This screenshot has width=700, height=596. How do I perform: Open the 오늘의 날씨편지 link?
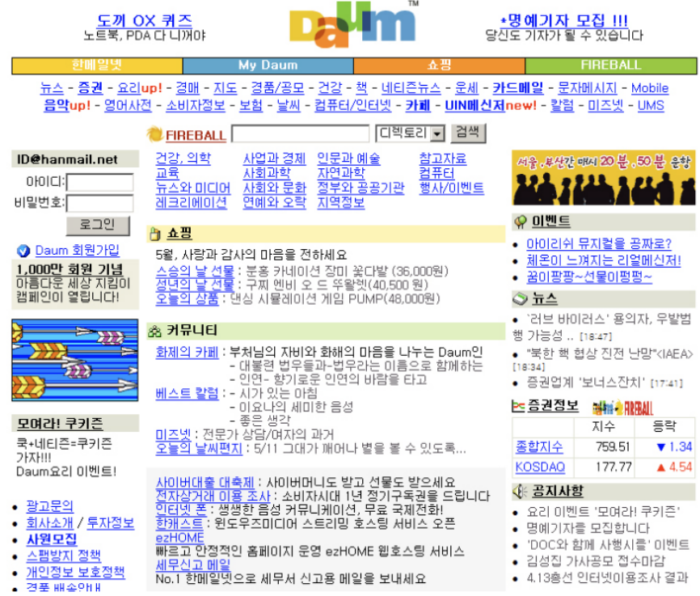click(199, 448)
